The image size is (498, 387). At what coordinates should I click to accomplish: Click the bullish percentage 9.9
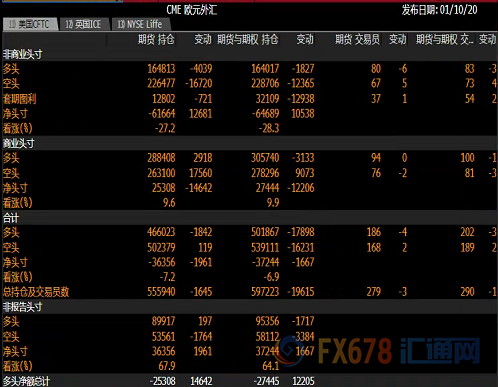[x=273, y=203]
